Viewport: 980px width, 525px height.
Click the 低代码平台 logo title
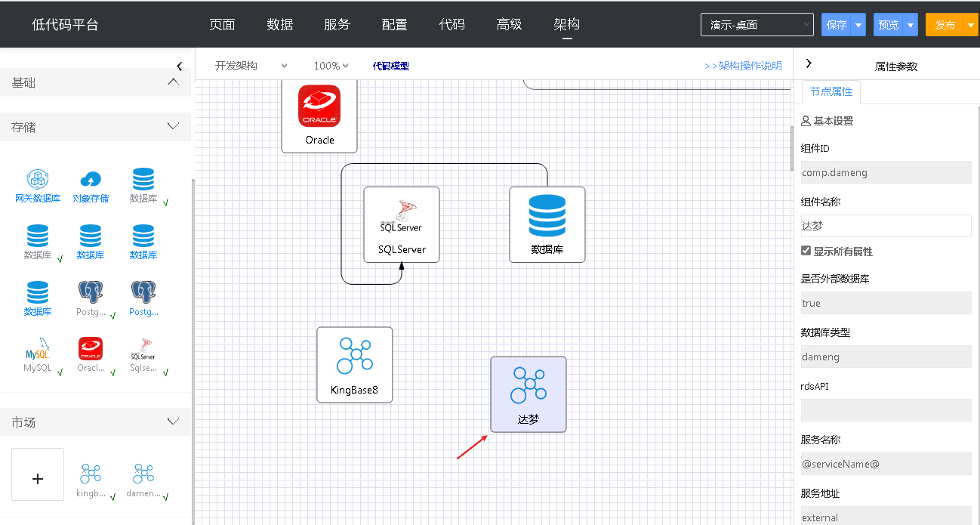click(x=65, y=25)
